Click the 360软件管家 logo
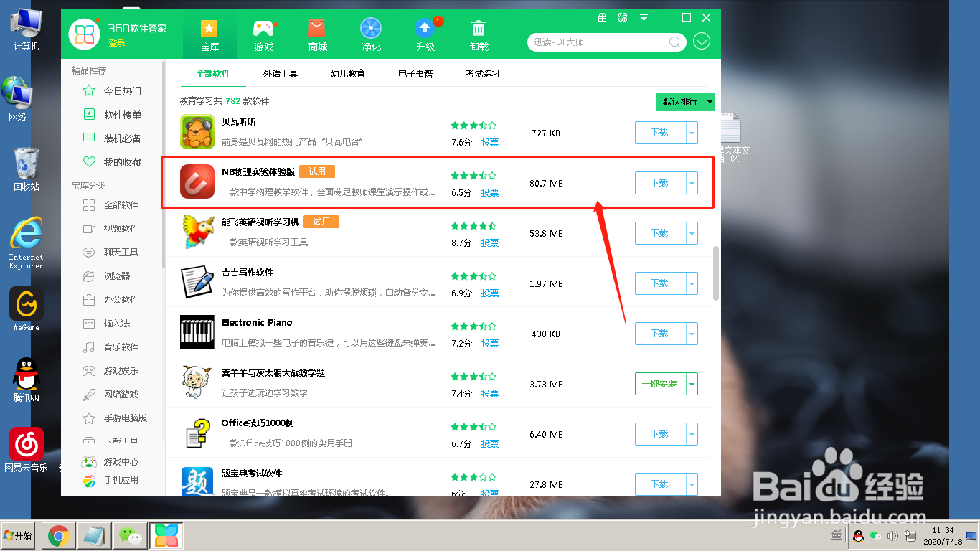 pos(85,34)
